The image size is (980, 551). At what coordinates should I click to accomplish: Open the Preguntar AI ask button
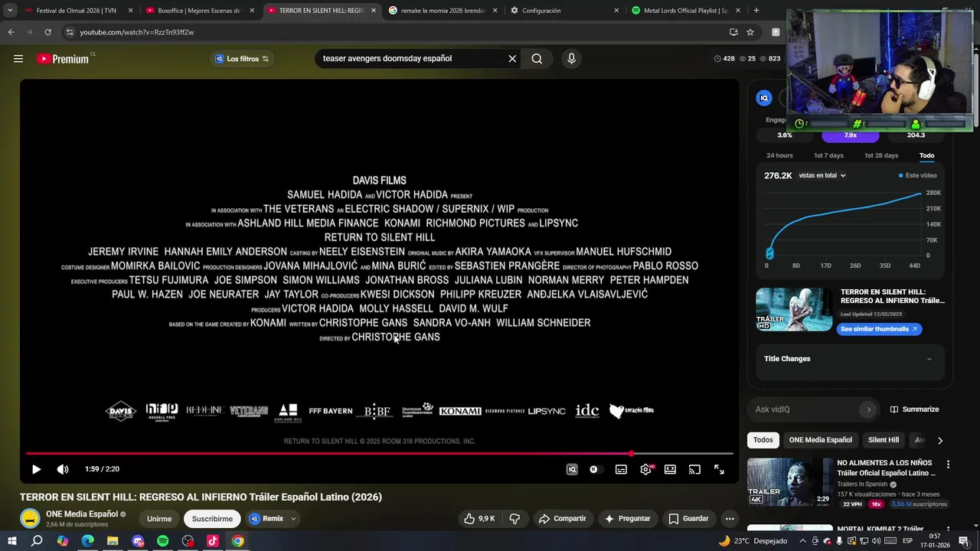pos(627,519)
